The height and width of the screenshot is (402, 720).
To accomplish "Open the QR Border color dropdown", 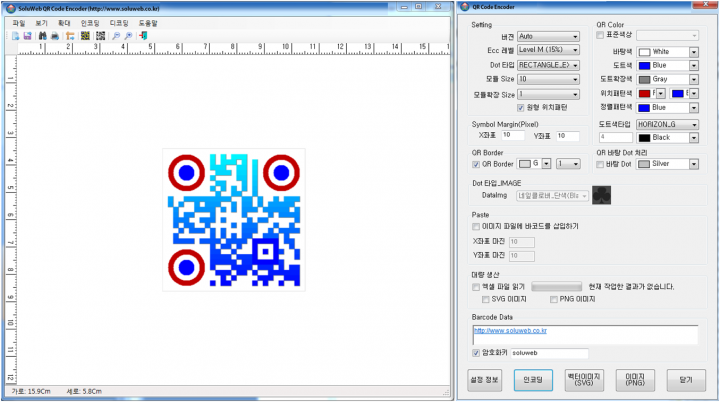I will click(534, 164).
